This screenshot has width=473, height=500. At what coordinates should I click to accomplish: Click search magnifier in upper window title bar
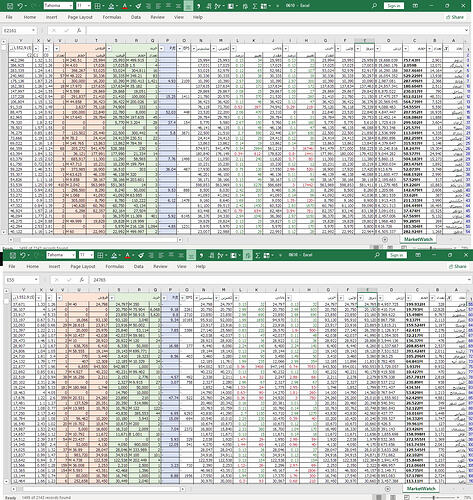(374, 6)
